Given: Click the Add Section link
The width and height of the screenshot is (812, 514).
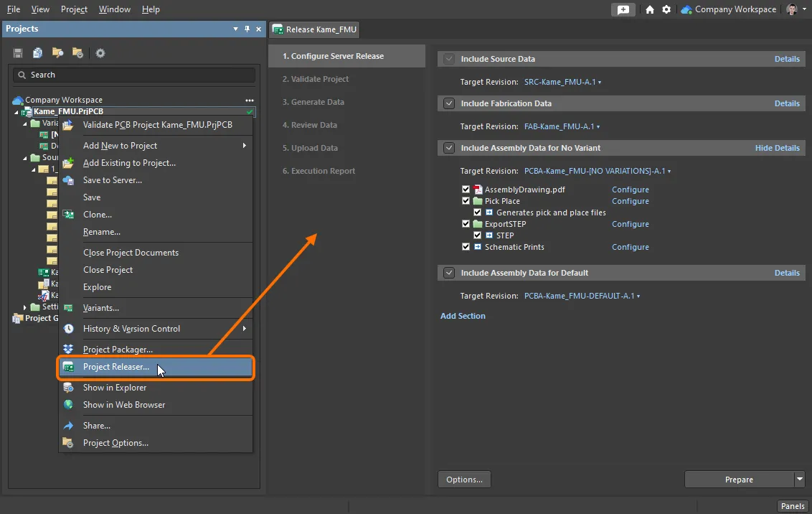Looking at the screenshot, I should coord(463,316).
